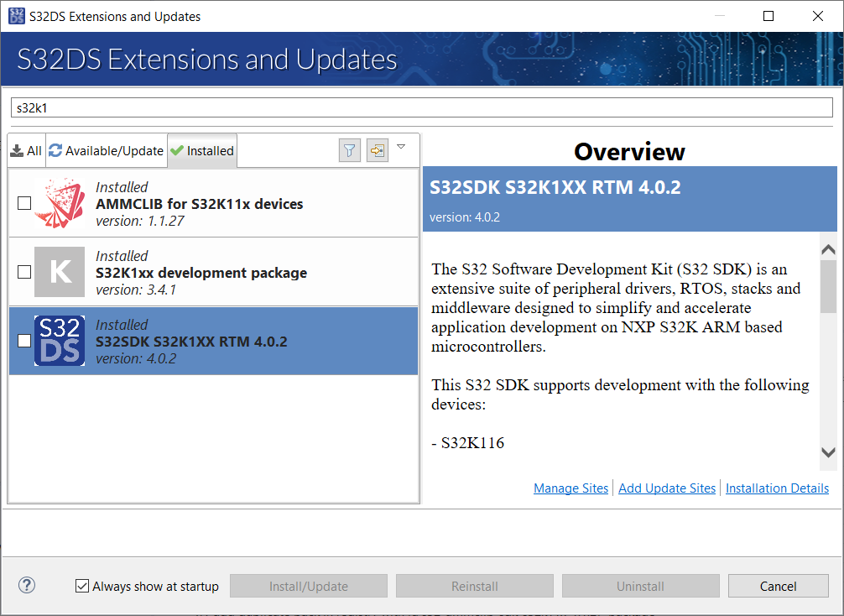This screenshot has height=616, width=844.
Task: Click the S32K1xx development package icon
Action: pyautogui.click(x=59, y=271)
